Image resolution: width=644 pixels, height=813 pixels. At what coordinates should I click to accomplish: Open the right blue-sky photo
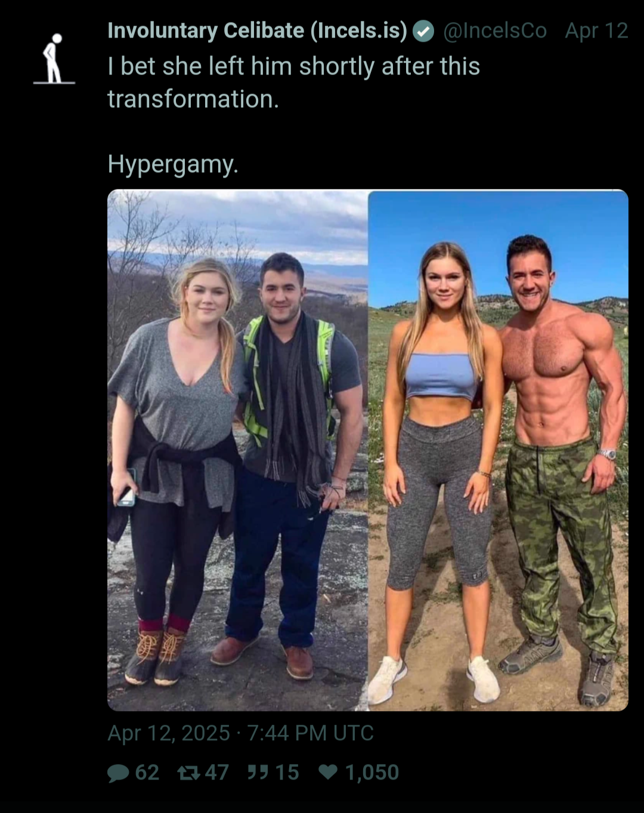point(499,450)
